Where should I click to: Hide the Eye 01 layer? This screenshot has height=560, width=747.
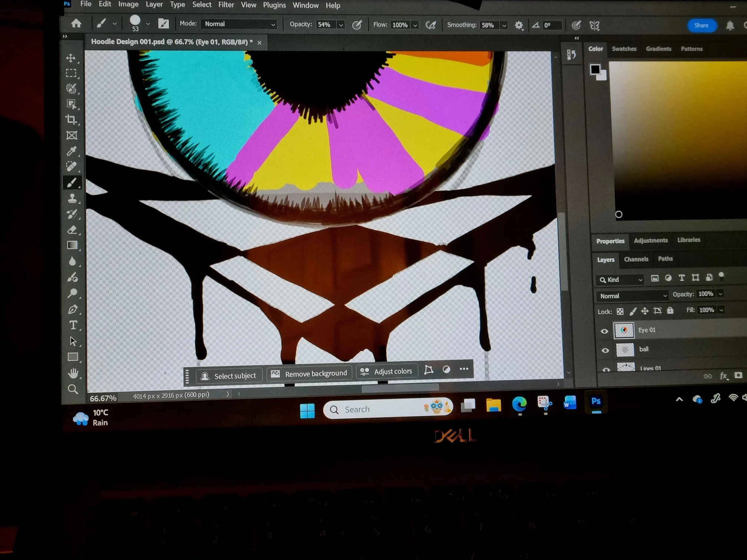[x=604, y=331]
